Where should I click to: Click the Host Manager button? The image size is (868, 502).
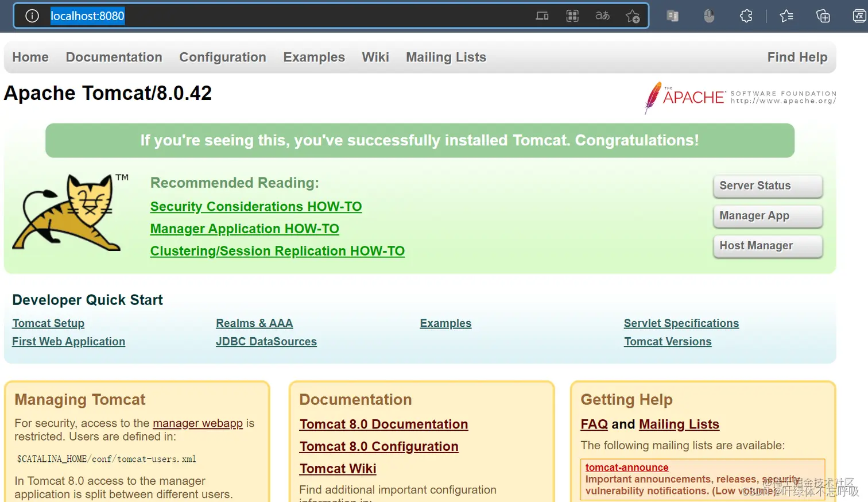(x=768, y=246)
